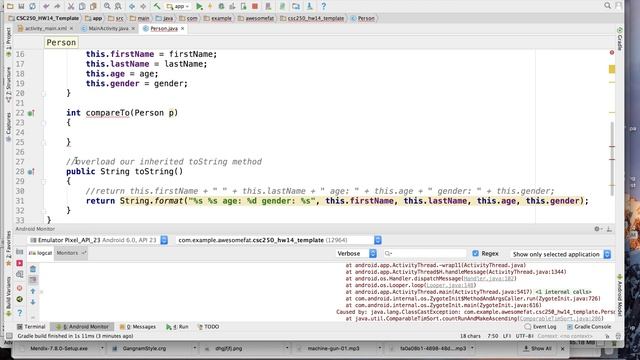Switch to the MainActivity.java tab
This screenshot has height=360, width=640.
(x=108, y=29)
